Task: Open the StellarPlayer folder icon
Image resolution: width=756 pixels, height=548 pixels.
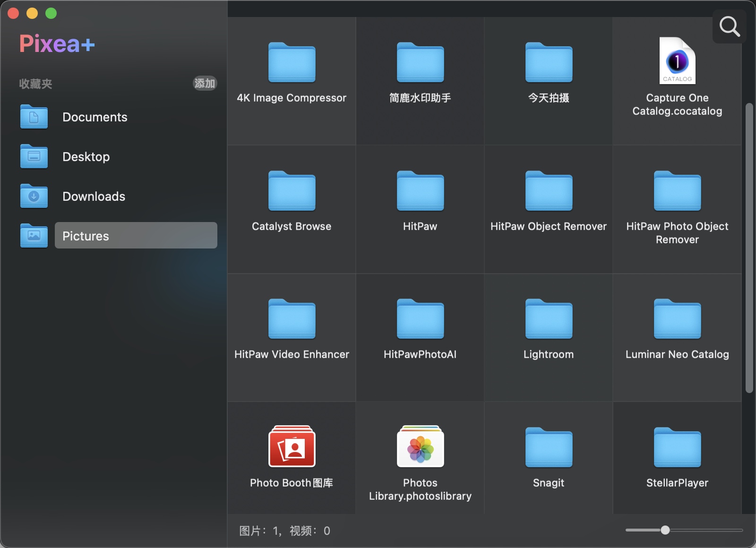Action: (677, 447)
